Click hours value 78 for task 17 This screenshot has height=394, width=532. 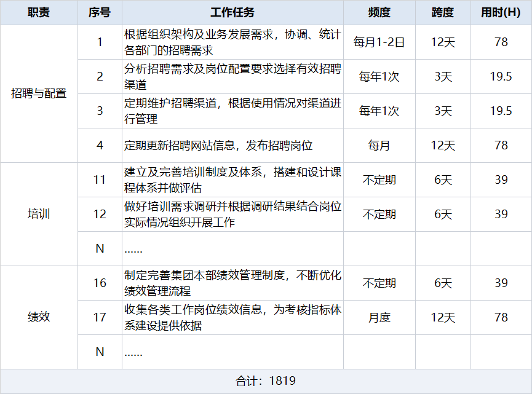click(501, 317)
